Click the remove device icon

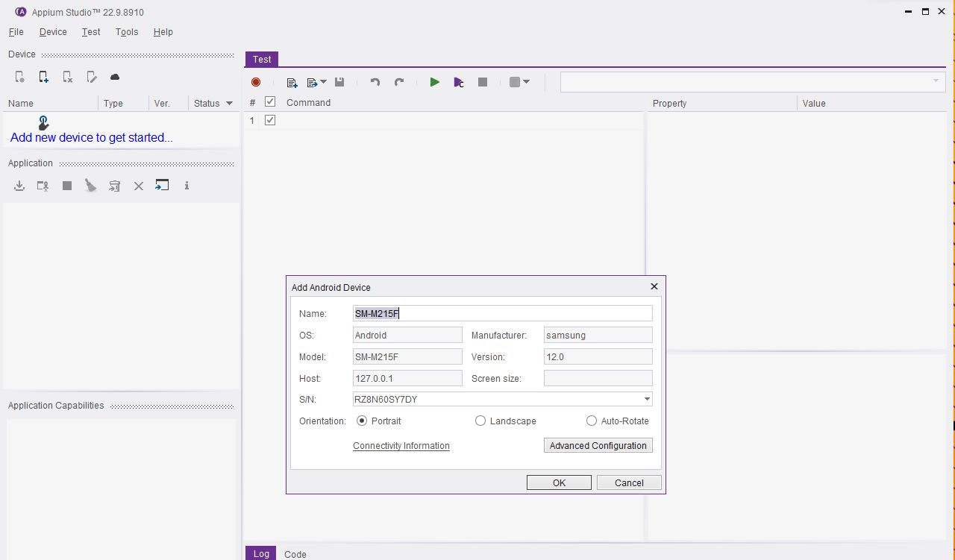click(68, 77)
